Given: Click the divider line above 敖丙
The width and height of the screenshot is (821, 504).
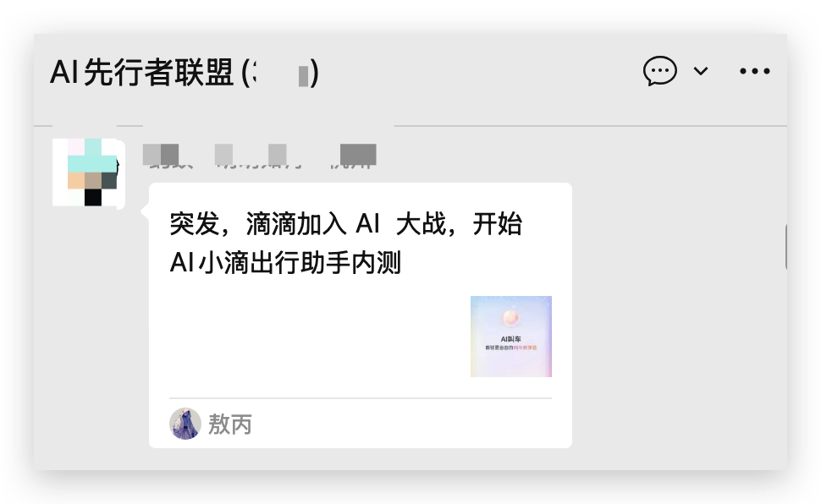Looking at the screenshot, I should point(361,398).
